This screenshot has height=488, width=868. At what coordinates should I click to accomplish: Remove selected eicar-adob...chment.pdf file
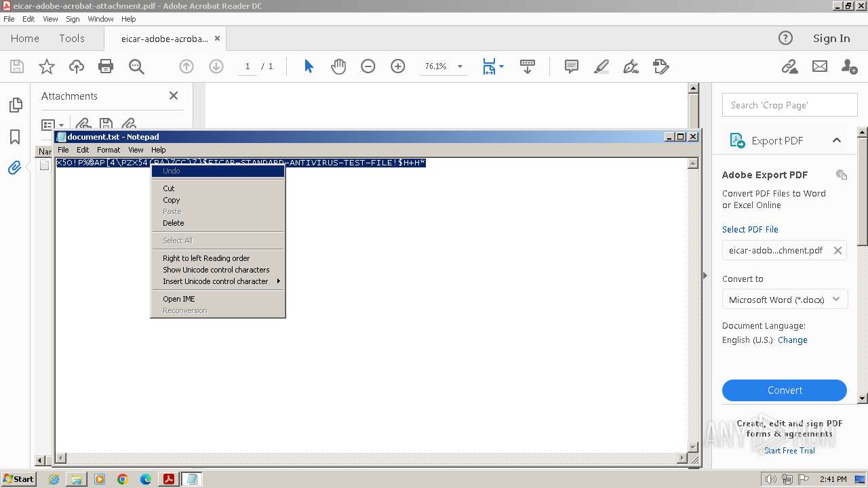(x=837, y=251)
